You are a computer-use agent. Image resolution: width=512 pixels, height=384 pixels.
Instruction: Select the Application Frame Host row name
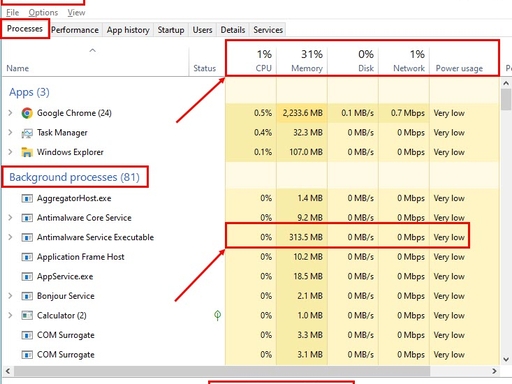point(80,257)
